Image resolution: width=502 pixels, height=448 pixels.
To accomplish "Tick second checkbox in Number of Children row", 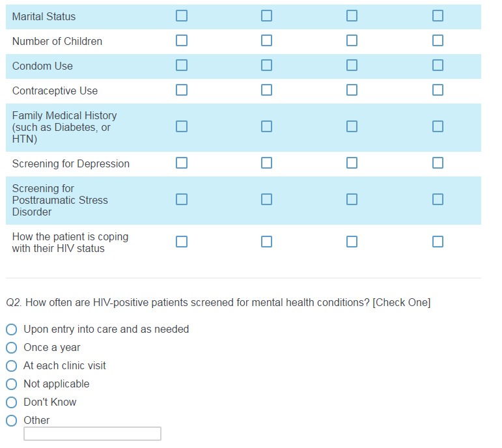I will pos(266,40).
